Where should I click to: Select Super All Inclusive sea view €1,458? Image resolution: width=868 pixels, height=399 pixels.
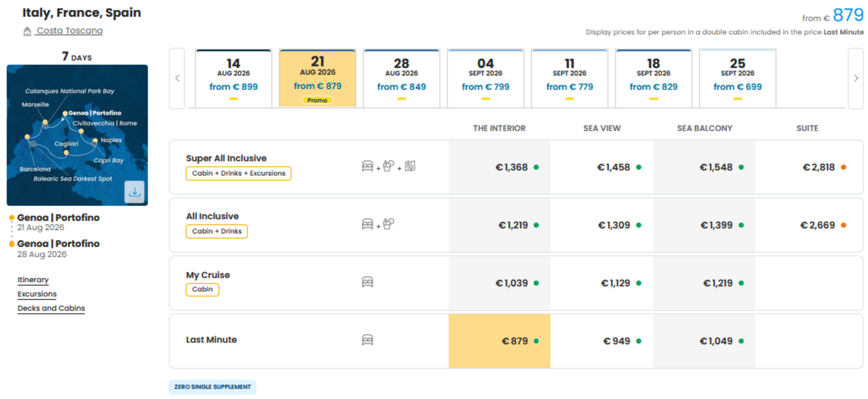[x=602, y=167]
